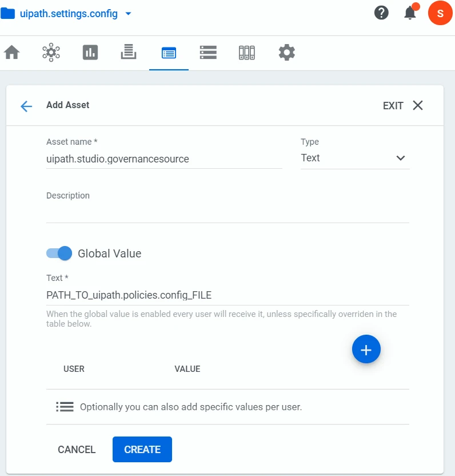Click the EXIT label
Screen dimensions: 455x476
pyautogui.click(x=393, y=106)
